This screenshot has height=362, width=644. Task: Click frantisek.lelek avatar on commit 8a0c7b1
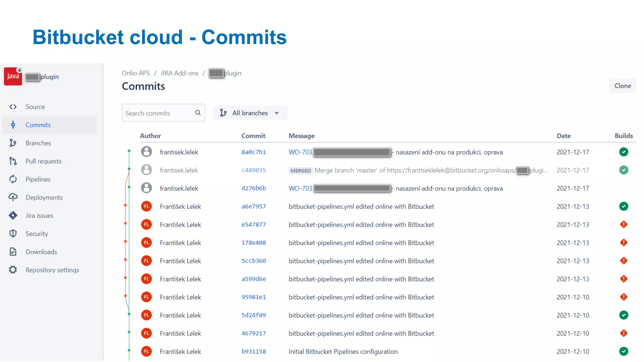tap(146, 152)
